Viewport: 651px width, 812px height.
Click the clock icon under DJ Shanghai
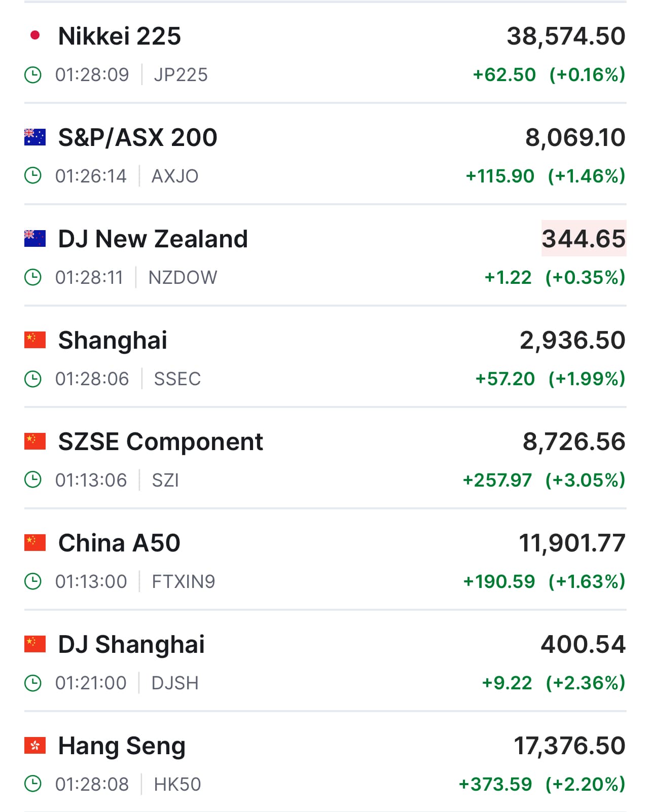[33, 683]
